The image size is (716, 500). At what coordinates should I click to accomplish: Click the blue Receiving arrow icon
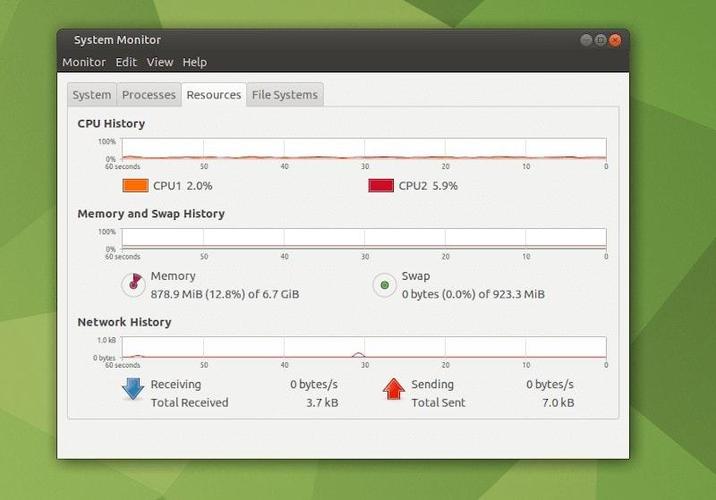point(133,389)
